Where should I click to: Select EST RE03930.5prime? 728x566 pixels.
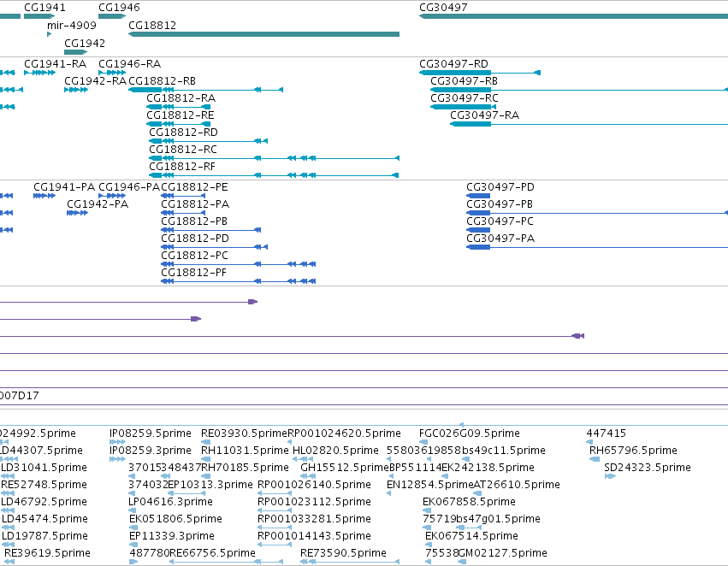coord(244,433)
